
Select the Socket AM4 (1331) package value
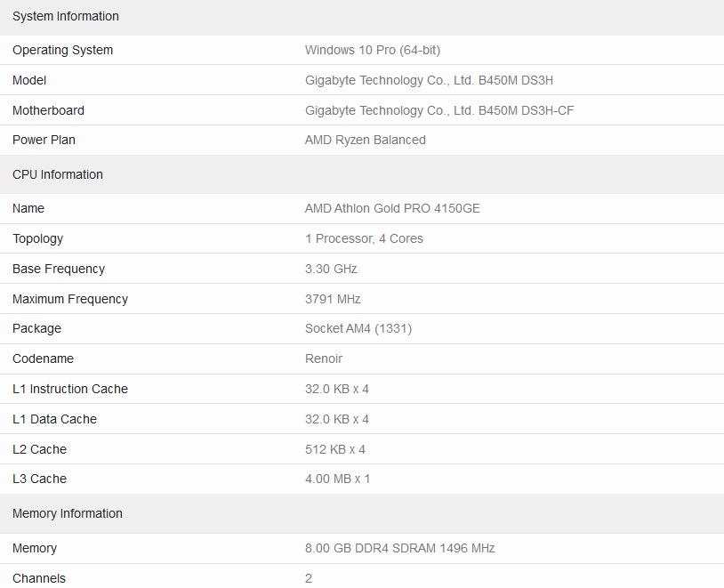(358, 328)
